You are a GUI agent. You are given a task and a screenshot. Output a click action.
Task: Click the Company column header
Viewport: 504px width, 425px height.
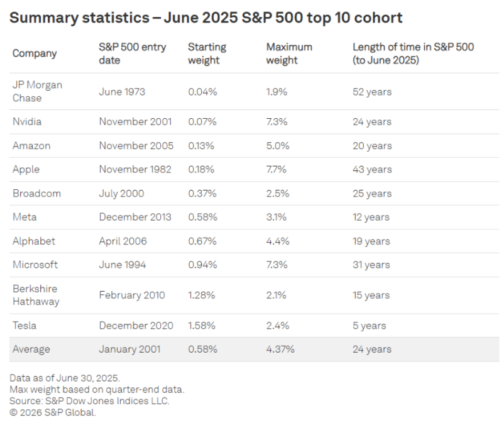coord(35,53)
